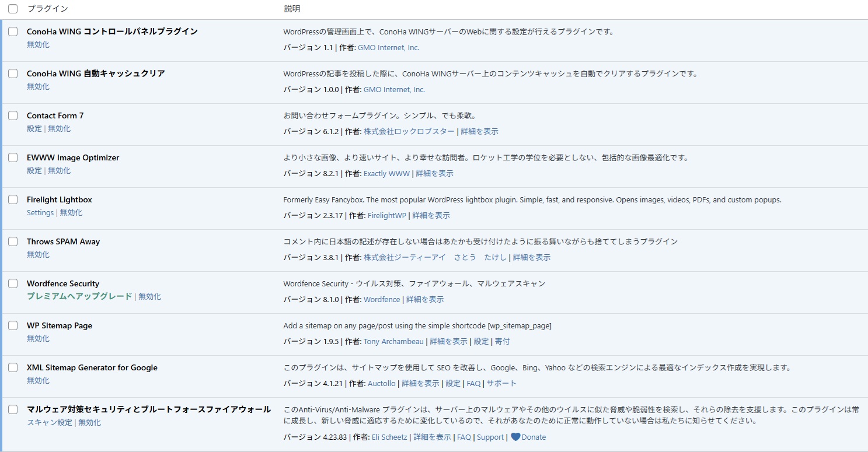868x452 pixels.
Task: Tick the select-all plugins checkbox in header
Action: (13, 9)
